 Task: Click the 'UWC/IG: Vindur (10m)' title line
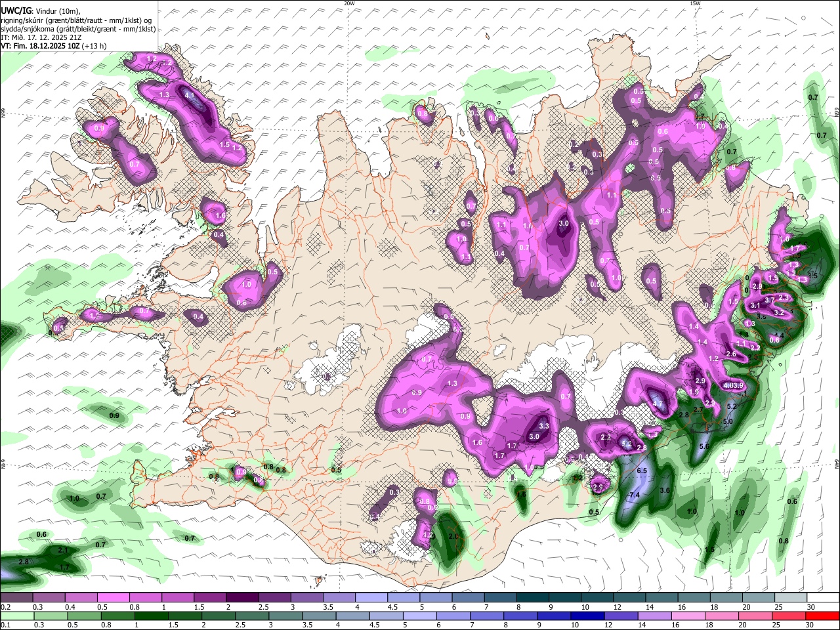pyautogui.click(x=40, y=11)
